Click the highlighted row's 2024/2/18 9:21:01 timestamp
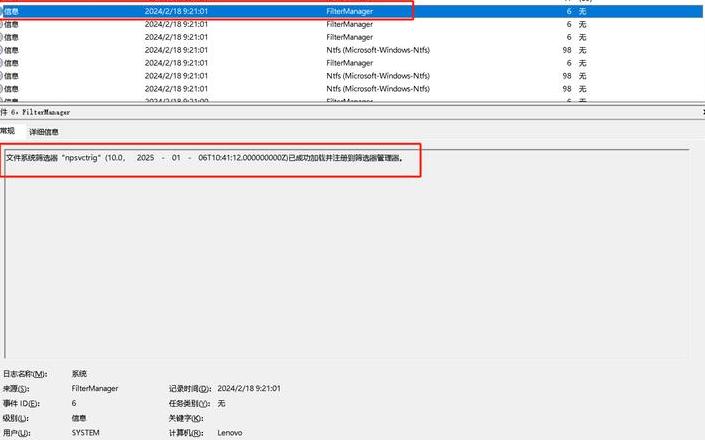Screen dimensions: 705x440 coord(176,11)
